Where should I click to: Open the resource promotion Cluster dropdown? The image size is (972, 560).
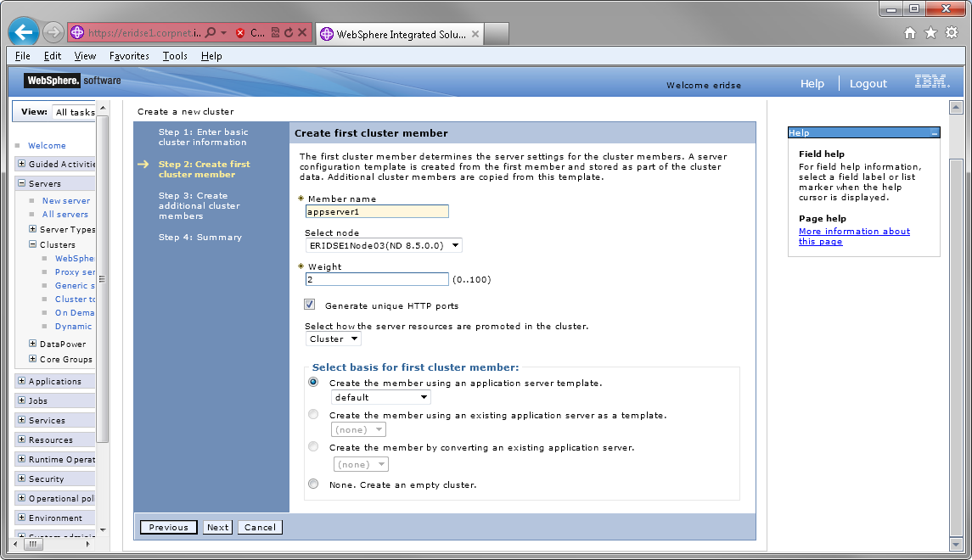point(334,339)
